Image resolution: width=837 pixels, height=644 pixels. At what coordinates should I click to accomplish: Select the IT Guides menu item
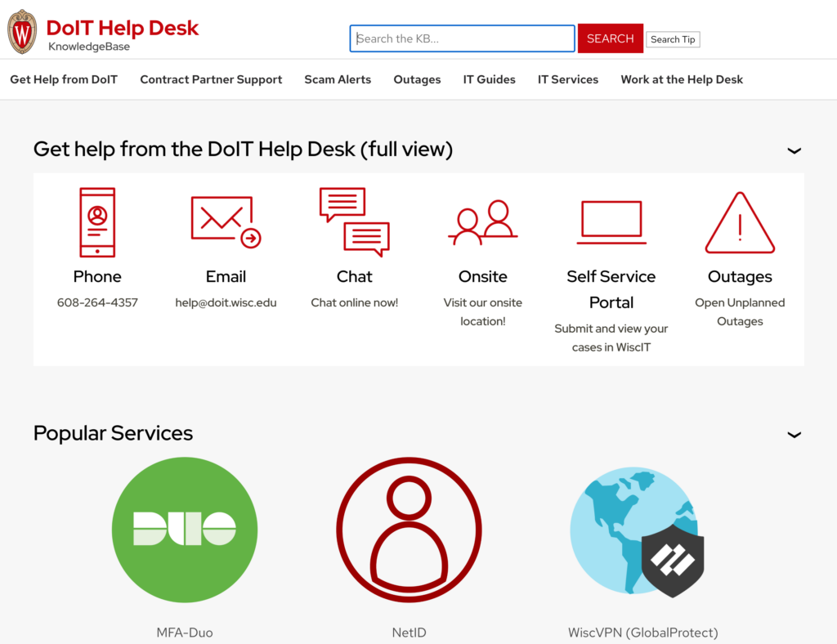click(x=489, y=79)
